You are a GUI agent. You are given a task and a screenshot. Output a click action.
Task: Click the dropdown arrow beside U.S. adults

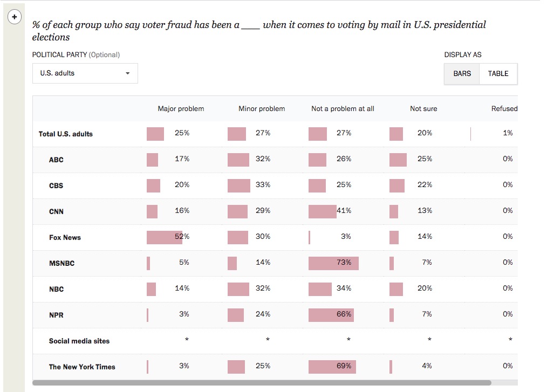(x=128, y=73)
